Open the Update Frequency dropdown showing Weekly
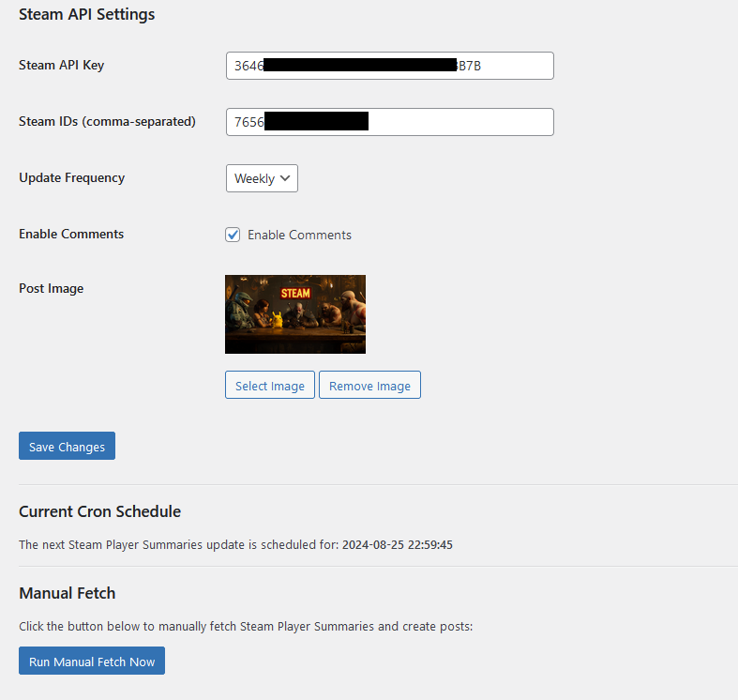 (x=262, y=178)
